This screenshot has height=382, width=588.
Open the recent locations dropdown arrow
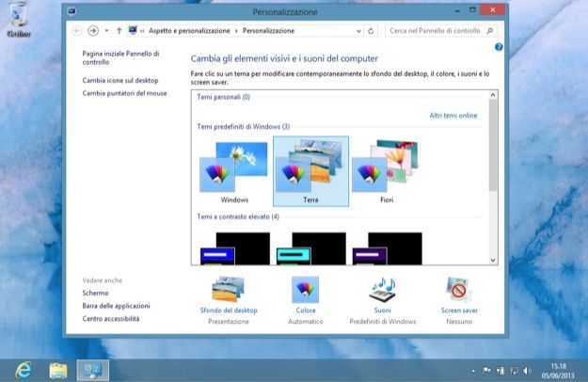coord(106,31)
